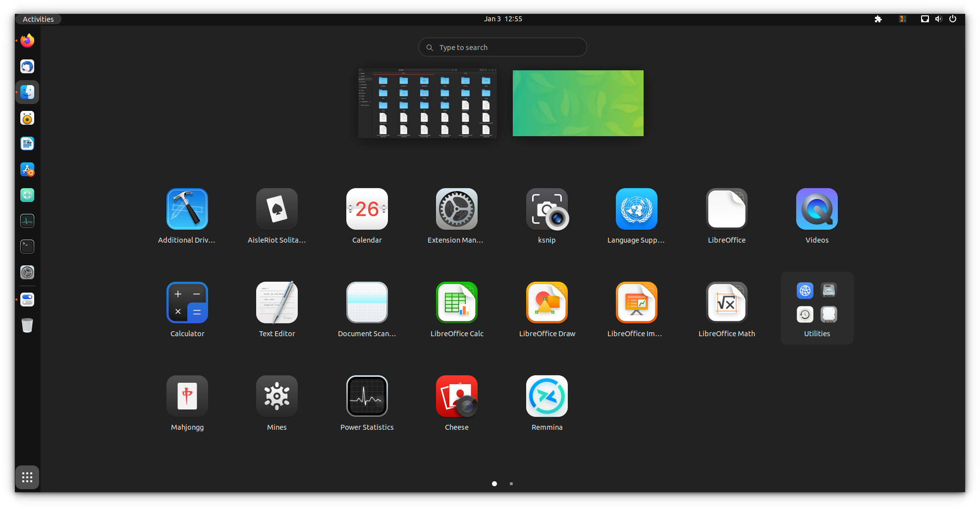The width and height of the screenshot is (980, 508).
Task: Start a Mahjongg game
Action: pyautogui.click(x=187, y=396)
